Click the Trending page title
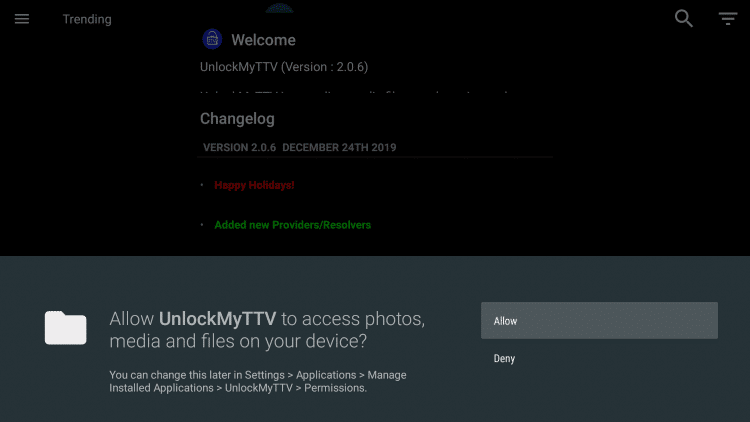Screen dimensions: 750x422 (87, 19)
